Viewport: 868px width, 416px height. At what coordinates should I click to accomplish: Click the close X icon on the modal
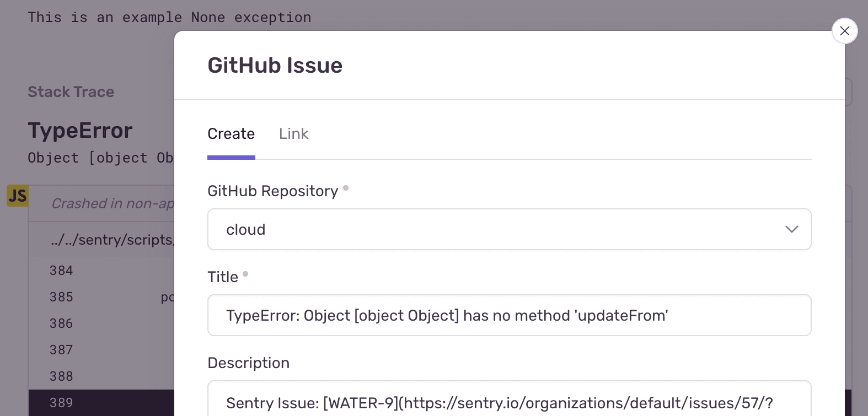tap(844, 31)
